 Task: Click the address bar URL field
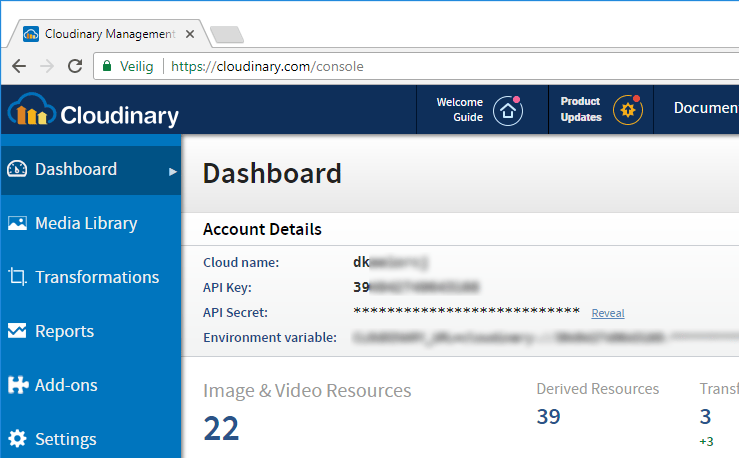pos(416,66)
